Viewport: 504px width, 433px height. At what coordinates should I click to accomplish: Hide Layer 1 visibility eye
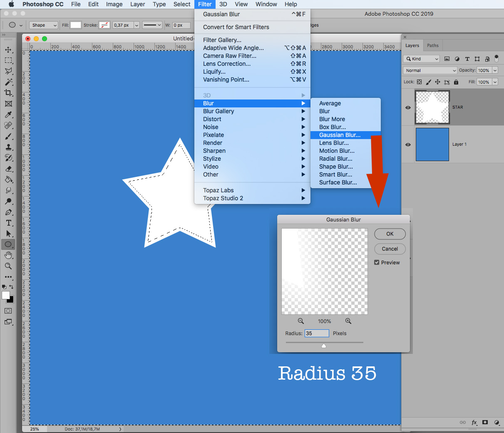click(408, 144)
